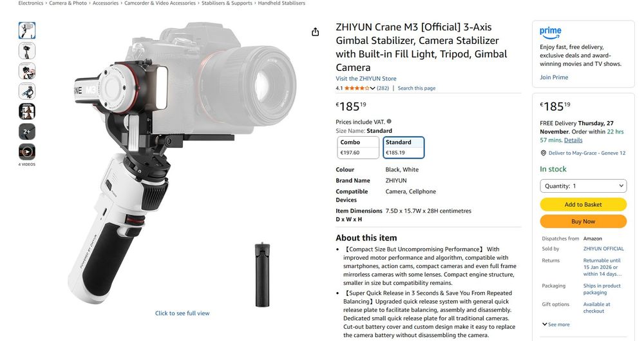Select the Combo size option

(358, 147)
